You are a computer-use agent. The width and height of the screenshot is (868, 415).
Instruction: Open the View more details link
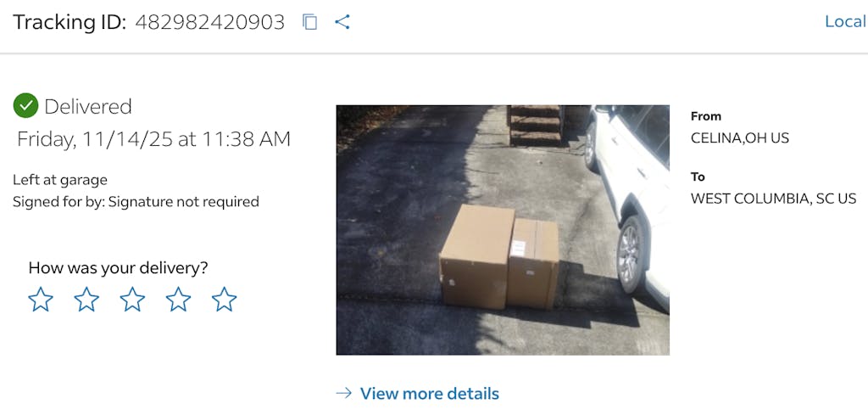[429, 394]
